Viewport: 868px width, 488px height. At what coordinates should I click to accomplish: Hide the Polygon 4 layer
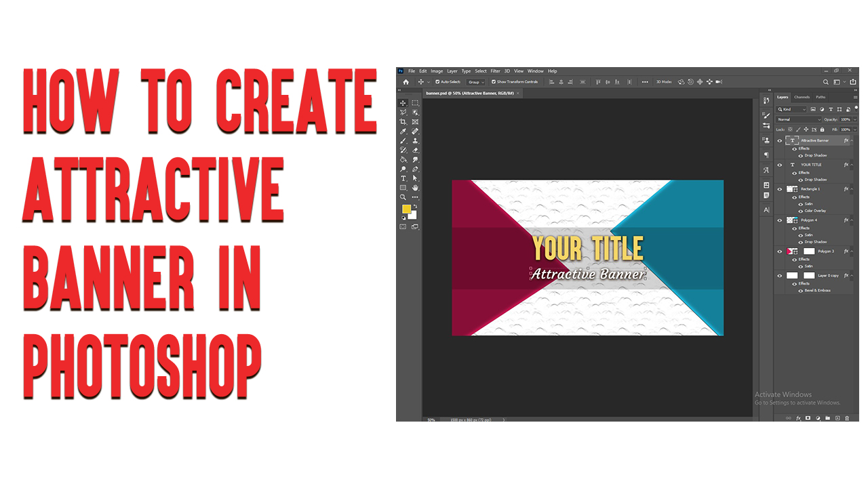(x=780, y=220)
